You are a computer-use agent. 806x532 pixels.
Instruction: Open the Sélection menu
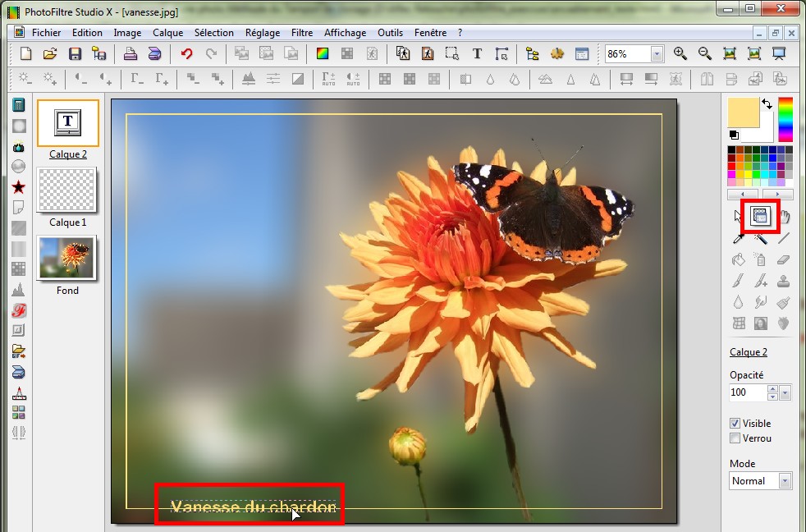214,32
